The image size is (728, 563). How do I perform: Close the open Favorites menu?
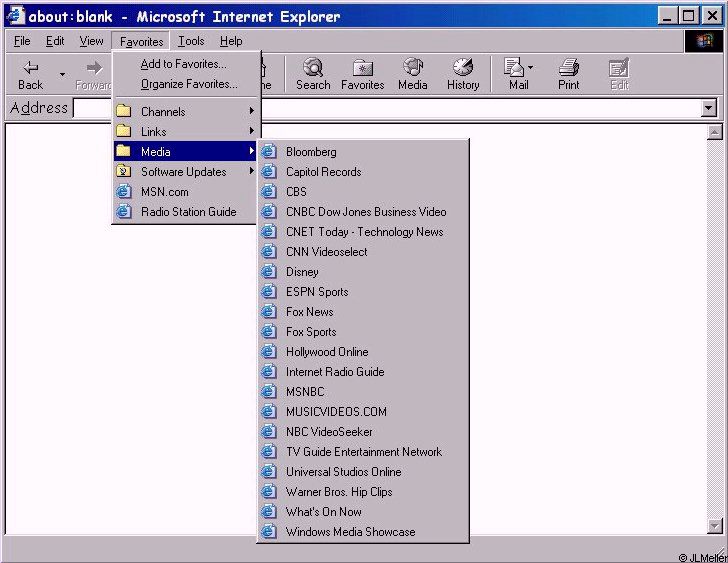141,41
